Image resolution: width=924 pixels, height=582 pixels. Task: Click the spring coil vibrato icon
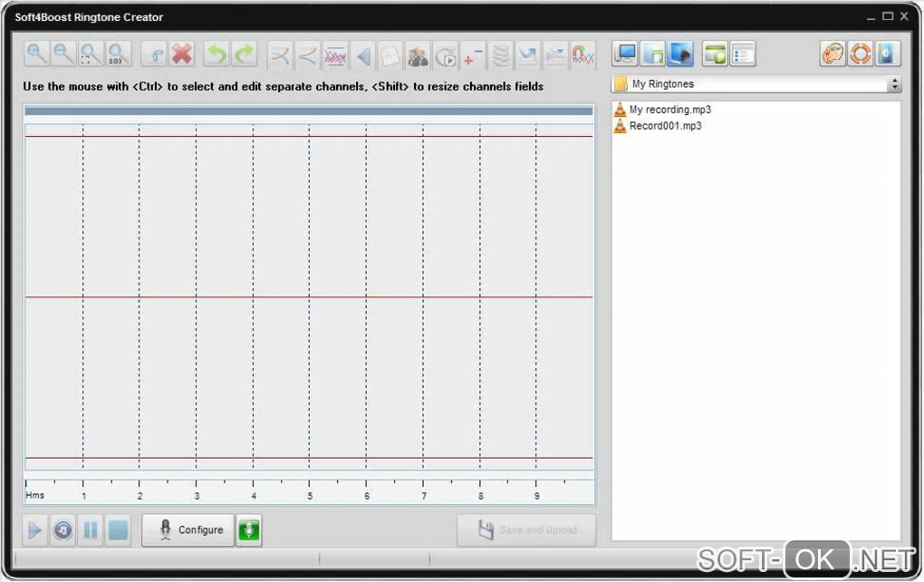click(x=500, y=55)
